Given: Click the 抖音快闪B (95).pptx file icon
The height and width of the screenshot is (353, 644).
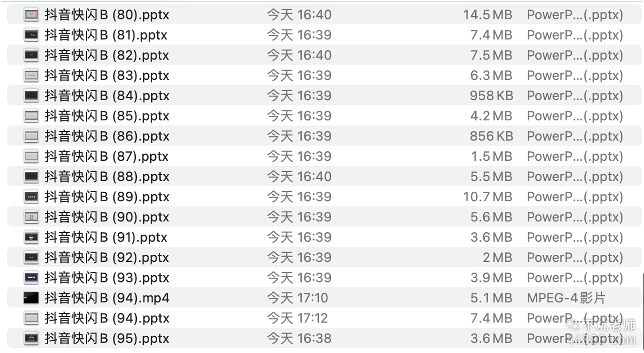Looking at the screenshot, I should (31, 338).
